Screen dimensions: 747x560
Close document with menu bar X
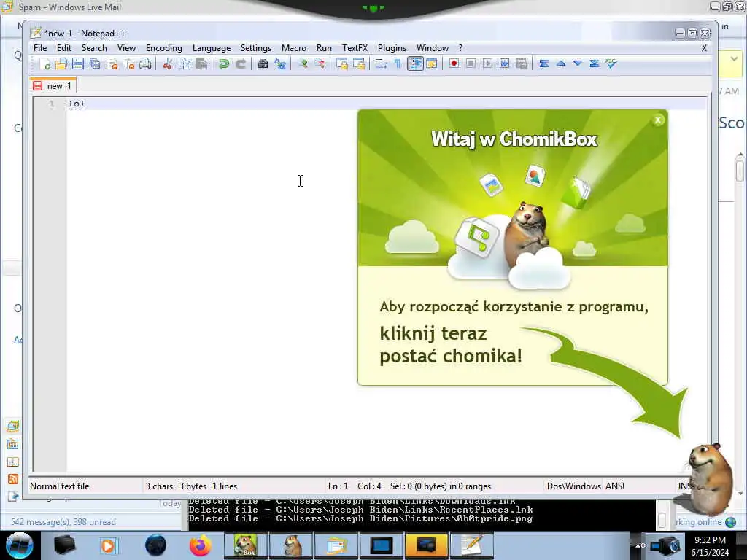(704, 48)
